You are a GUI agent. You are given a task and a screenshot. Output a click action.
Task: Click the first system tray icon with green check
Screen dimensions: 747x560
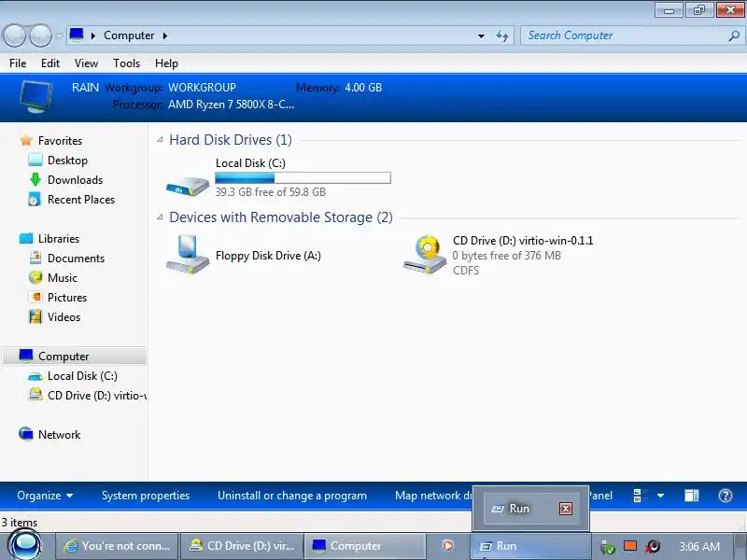coord(608,547)
